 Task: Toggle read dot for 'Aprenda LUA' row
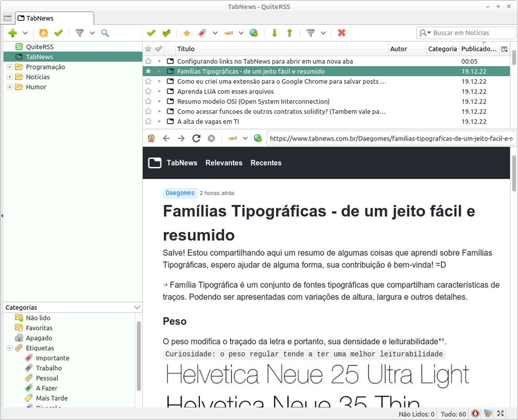(x=159, y=91)
